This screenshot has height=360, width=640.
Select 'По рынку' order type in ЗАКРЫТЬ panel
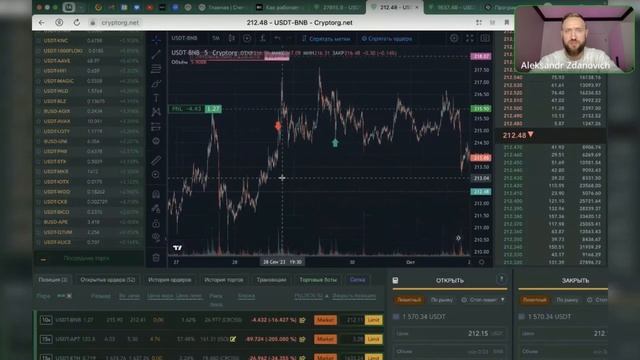coord(567,300)
